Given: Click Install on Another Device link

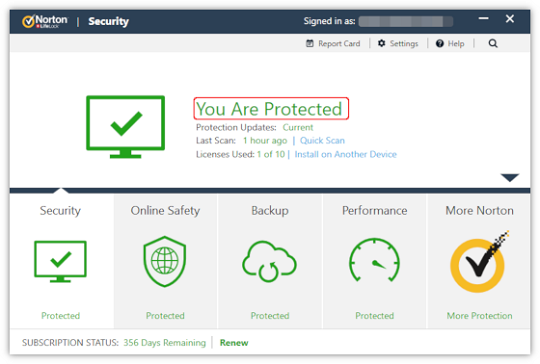Looking at the screenshot, I should 345,154.
